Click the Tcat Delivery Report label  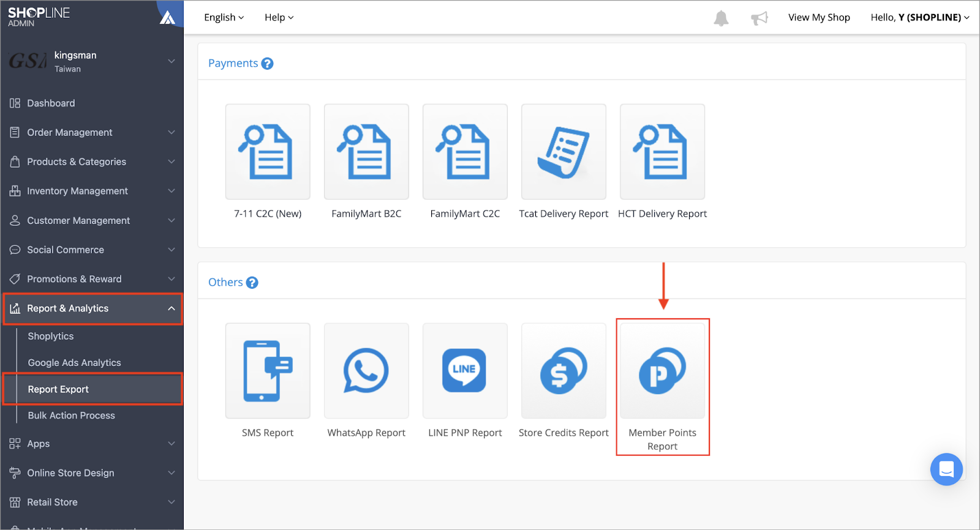click(x=563, y=214)
